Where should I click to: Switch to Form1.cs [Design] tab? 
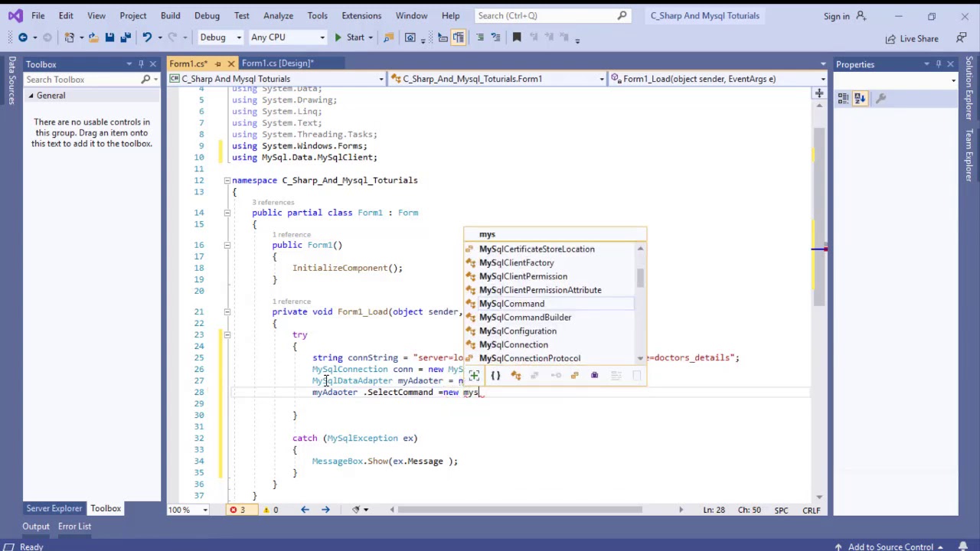click(277, 63)
